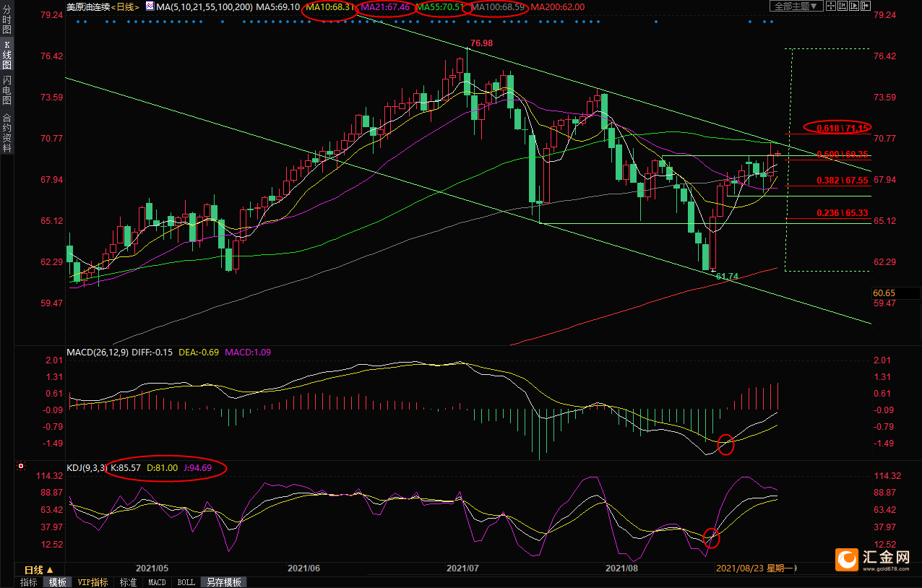Click the 0.382 \ 67.55 Fibonacci level
The width and height of the screenshot is (922, 588).
tap(842, 181)
